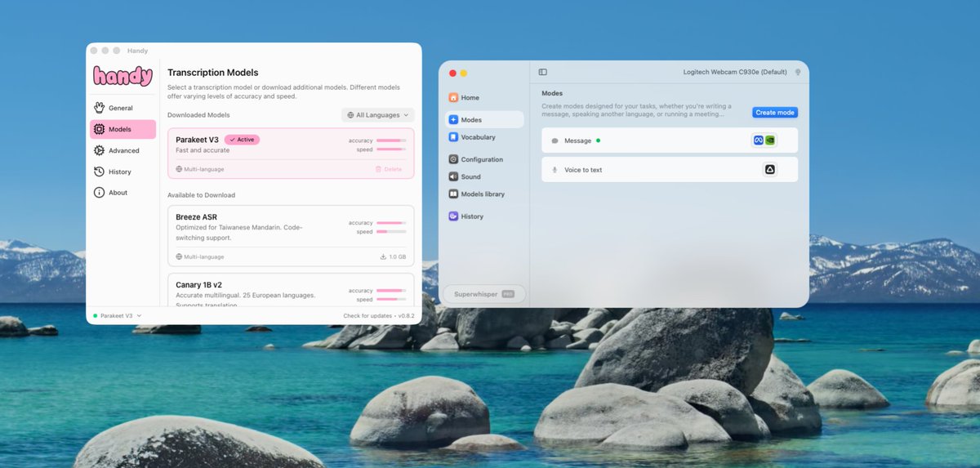
Task: Click v0.8.2 version text
Action: (x=406, y=315)
